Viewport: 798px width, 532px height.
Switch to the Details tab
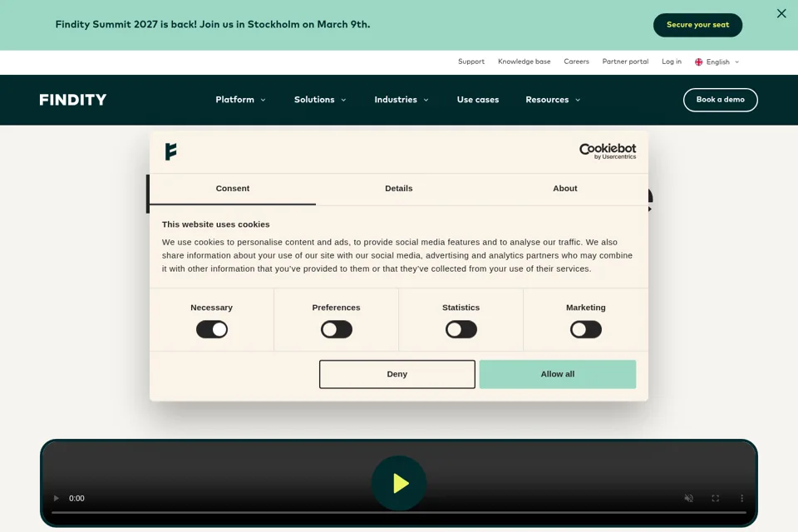pyautogui.click(x=398, y=189)
